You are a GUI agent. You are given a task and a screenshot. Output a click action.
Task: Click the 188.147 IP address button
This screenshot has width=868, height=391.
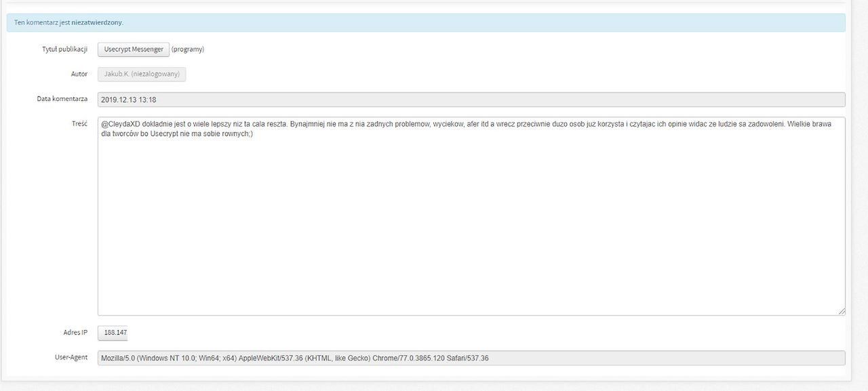[113, 333]
